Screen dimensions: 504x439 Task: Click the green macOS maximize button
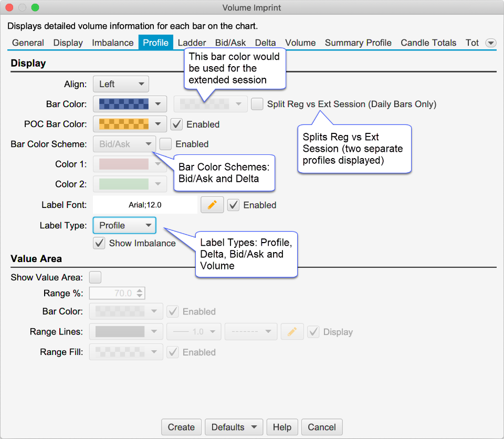(35, 8)
